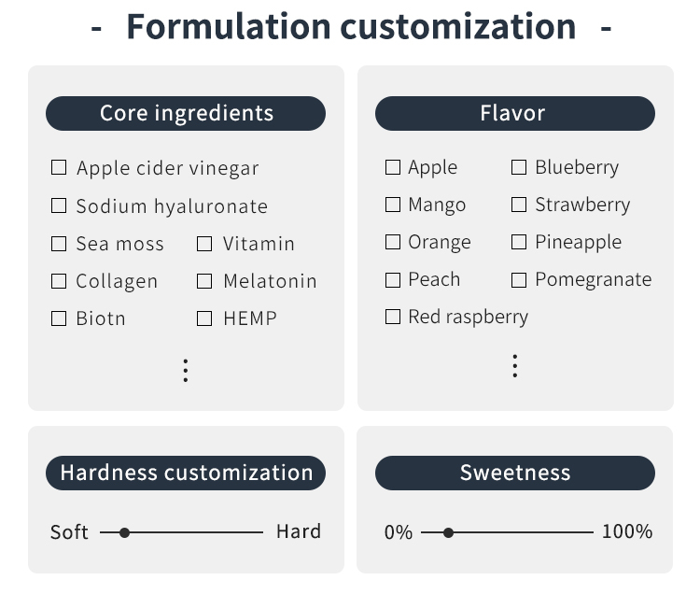Select the Red raspberry checkbox
The image size is (700, 594).
(393, 317)
